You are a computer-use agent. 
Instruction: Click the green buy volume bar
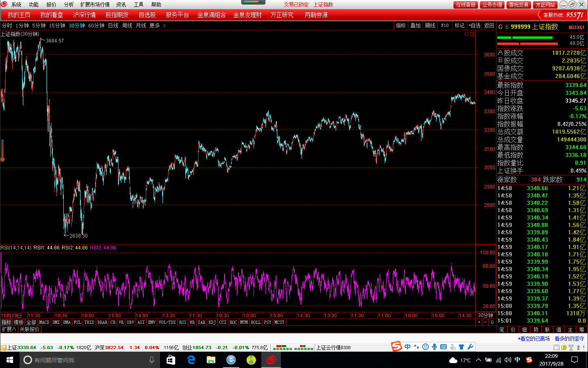tap(525, 37)
